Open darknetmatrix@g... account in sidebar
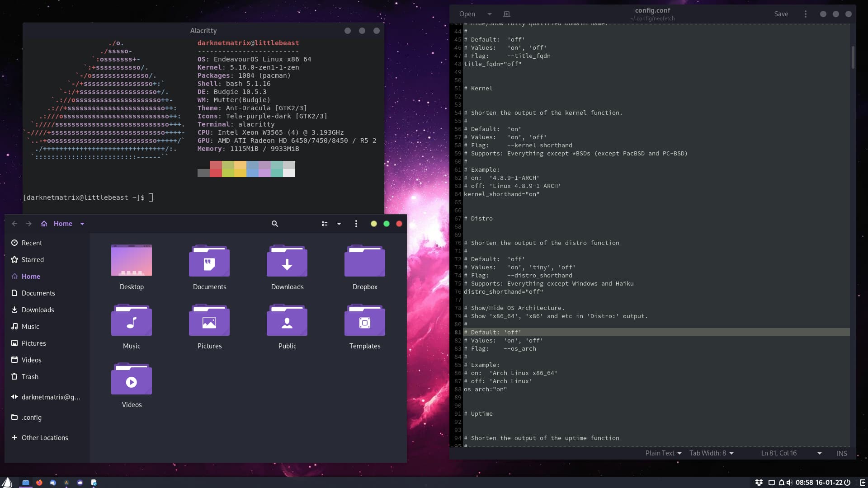This screenshot has width=868, height=488. [x=47, y=397]
